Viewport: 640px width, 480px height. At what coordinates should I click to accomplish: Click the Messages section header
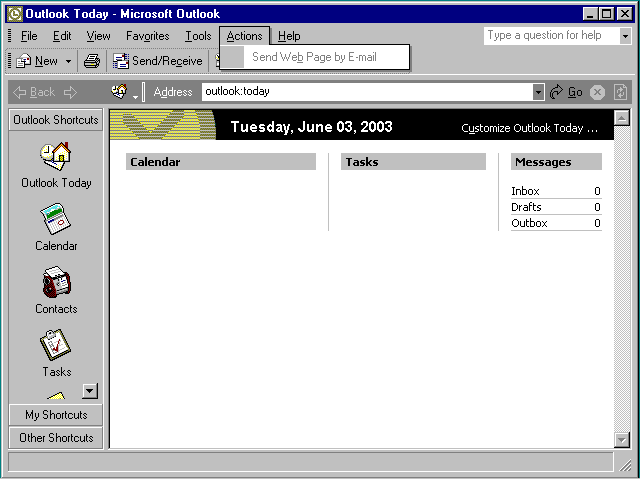click(556, 162)
